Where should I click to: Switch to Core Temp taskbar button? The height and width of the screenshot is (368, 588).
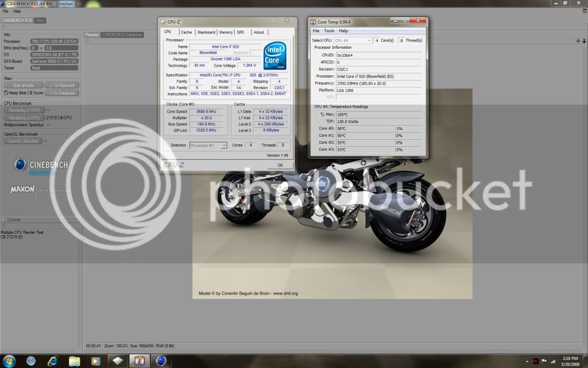point(140,361)
